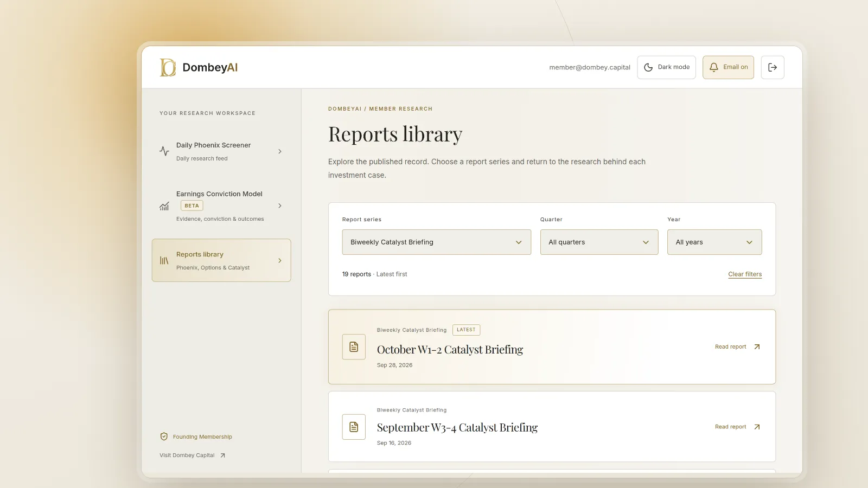868x488 pixels.
Task: Select Reports library in sidebar
Action: (x=221, y=260)
